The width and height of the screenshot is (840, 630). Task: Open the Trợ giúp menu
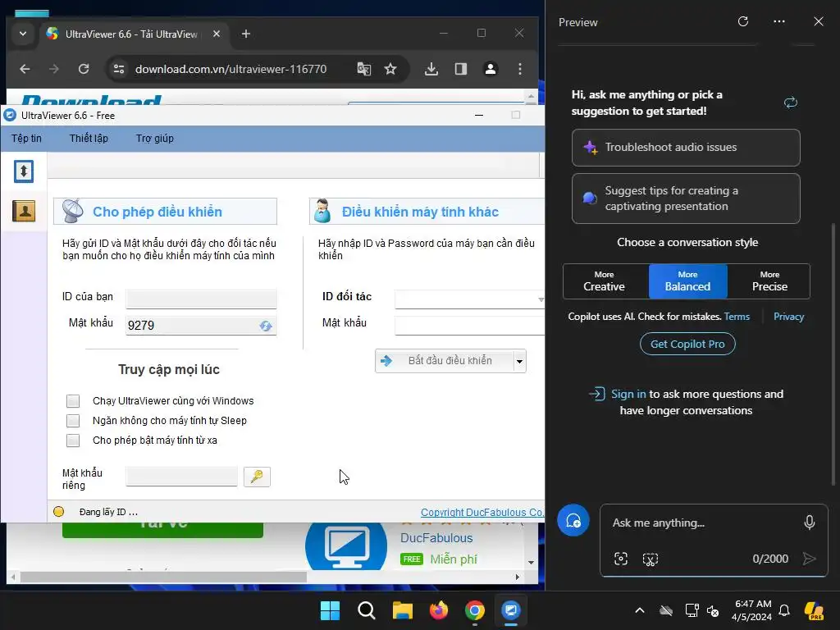[x=155, y=138]
